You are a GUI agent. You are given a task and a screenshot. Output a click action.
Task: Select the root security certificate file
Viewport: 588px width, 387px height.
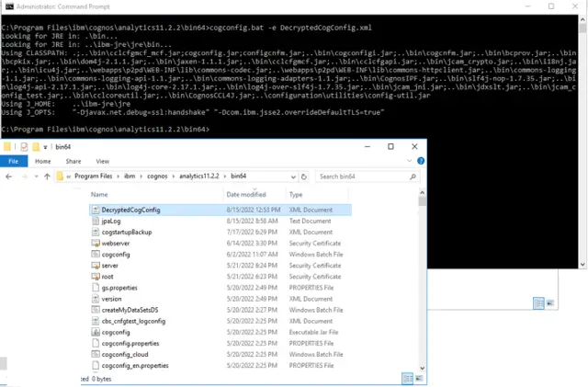coord(220,277)
